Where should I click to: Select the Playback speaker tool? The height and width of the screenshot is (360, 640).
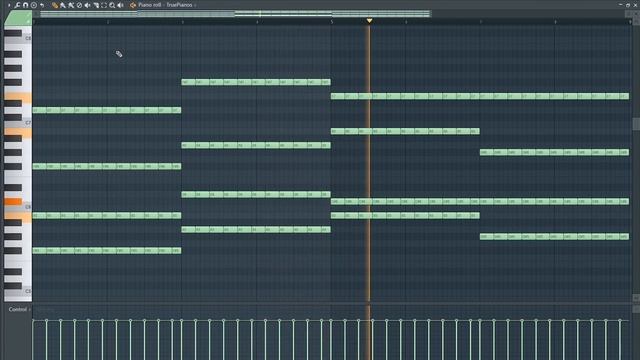coord(120,5)
